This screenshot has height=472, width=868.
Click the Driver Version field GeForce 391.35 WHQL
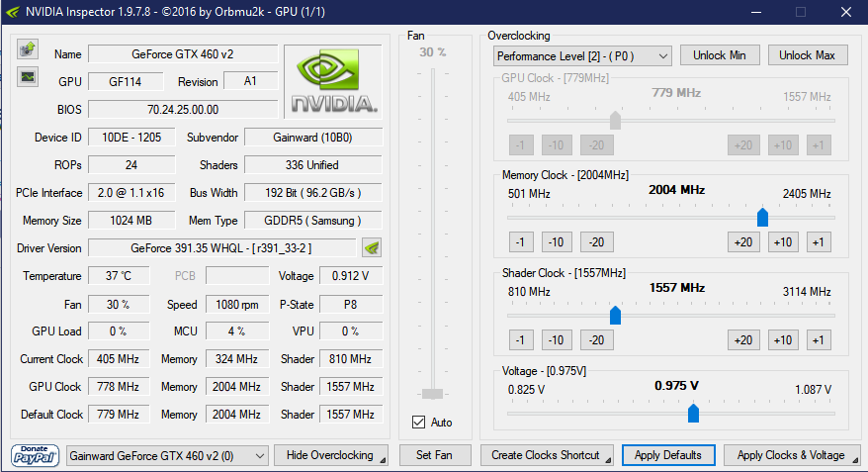[x=221, y=248]
